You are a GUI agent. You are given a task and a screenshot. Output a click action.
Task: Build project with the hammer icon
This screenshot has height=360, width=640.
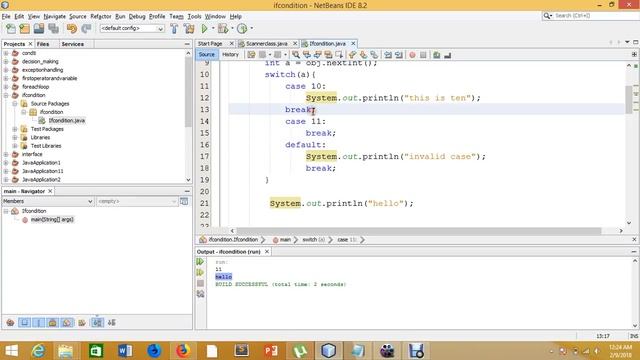pos(174,29)
